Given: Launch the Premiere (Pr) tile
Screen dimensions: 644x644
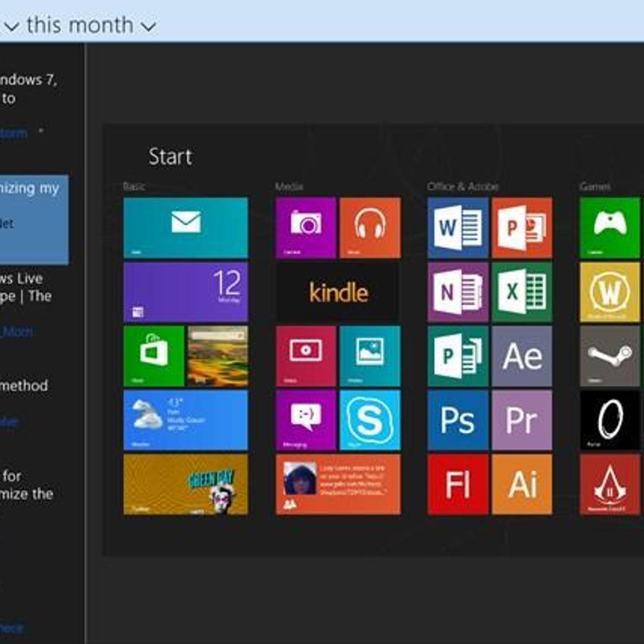Looking at the screenshot, I should pyautogui.click(x=522, y=420).
